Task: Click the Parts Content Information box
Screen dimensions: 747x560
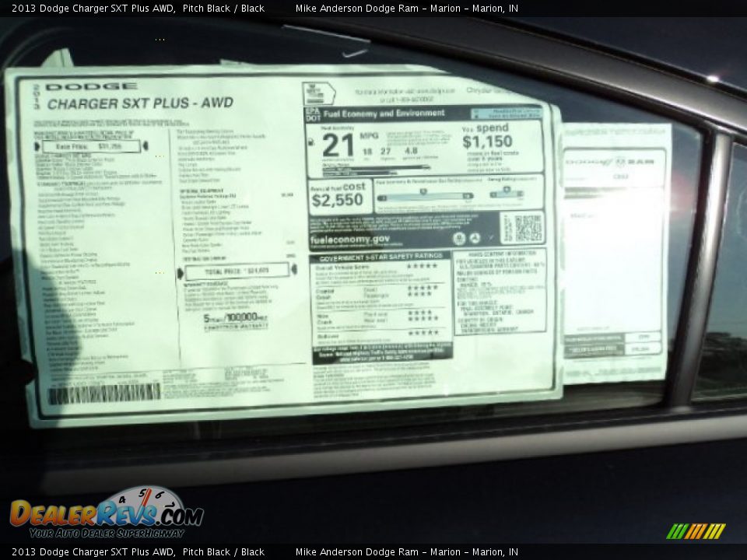Action: click(x=500, y=291)
